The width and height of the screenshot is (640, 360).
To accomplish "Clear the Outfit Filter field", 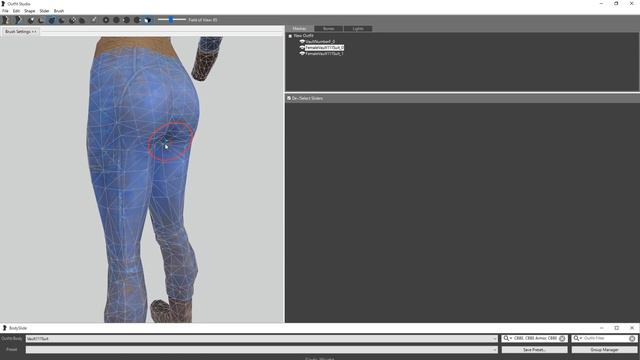I will tap(632, 338).
